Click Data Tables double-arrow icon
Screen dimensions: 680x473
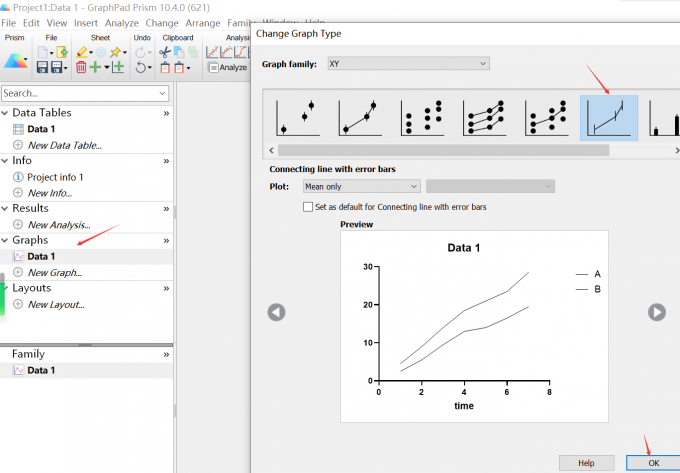pos(166,113)
